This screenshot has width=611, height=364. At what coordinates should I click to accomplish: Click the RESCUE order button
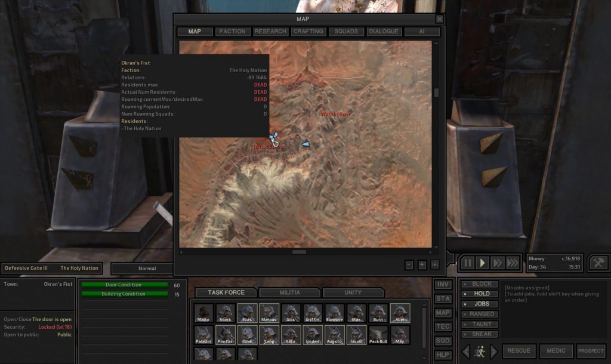(519, 351)
